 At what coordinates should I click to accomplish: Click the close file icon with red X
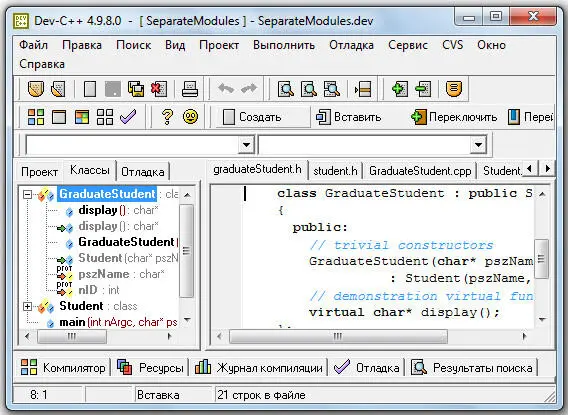[x=159, y=89]
